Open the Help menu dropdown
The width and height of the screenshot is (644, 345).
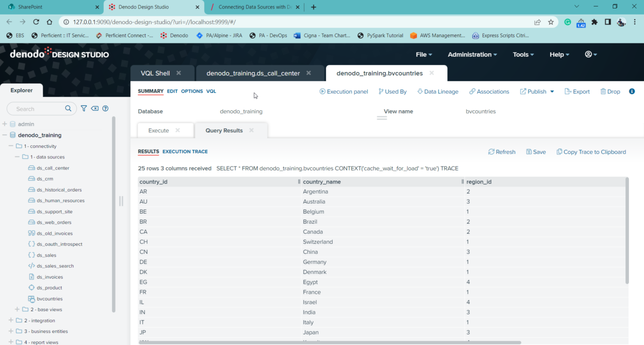click(559, 54)
